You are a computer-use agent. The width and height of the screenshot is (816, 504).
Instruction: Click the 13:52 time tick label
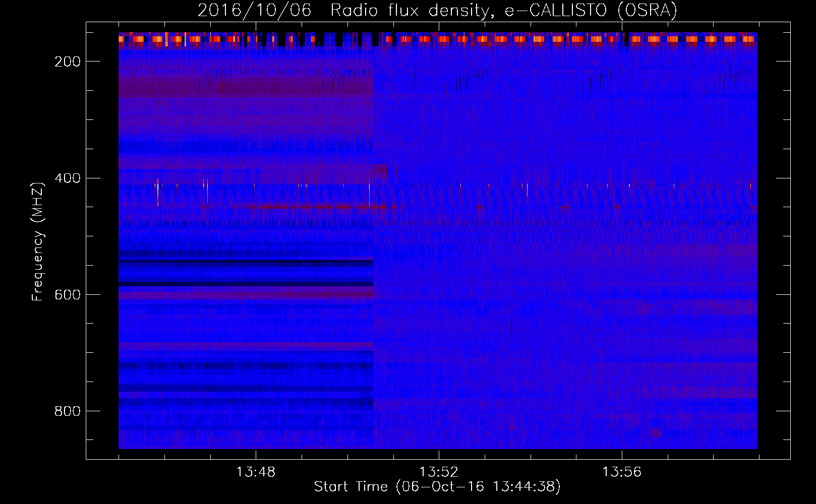click(x=439, y=472)
